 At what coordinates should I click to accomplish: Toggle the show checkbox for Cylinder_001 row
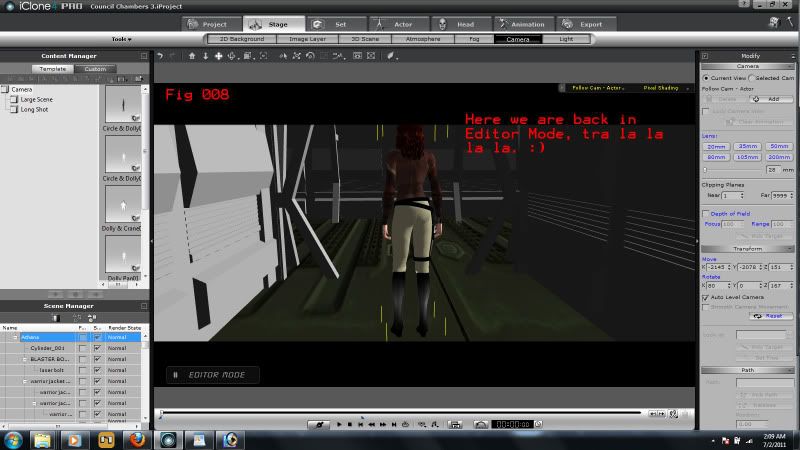coord(97,348)
